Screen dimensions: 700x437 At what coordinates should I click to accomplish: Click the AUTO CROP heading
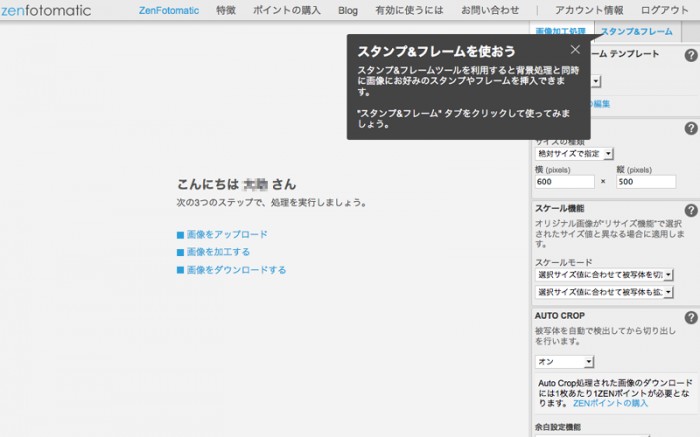(560, 316)
